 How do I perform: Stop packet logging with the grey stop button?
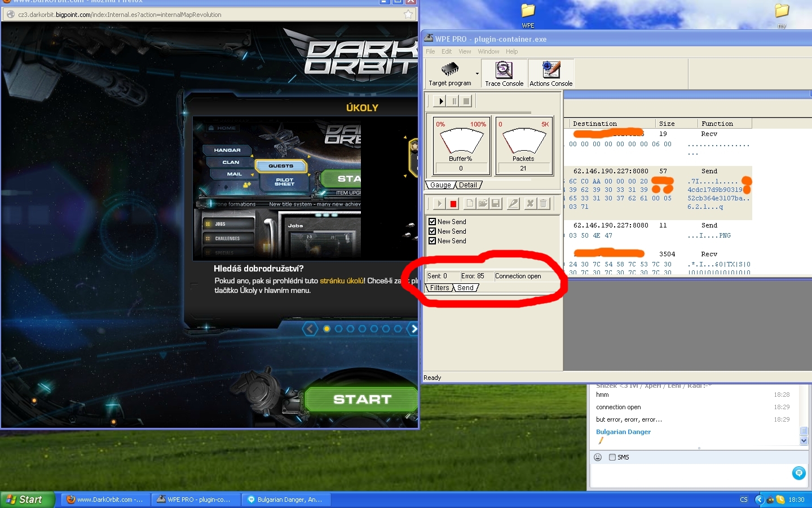[x=466, y=101]
